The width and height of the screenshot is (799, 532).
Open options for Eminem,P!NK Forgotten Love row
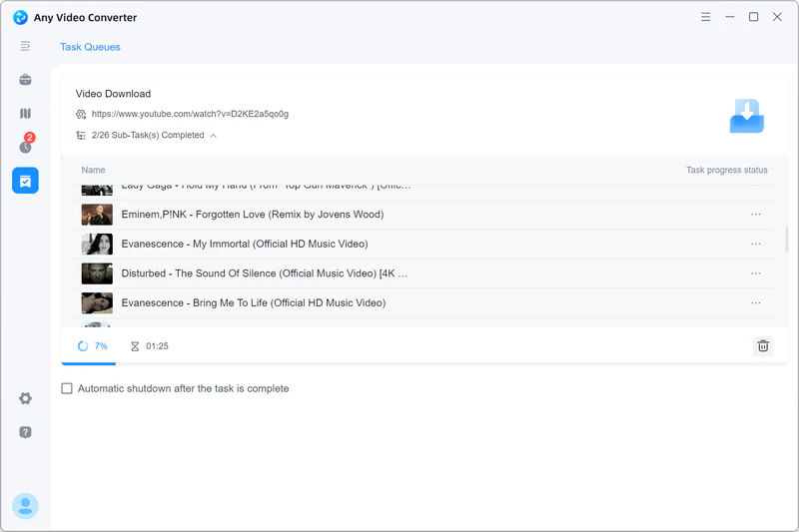pyautogui.click(x=755, y=215)
